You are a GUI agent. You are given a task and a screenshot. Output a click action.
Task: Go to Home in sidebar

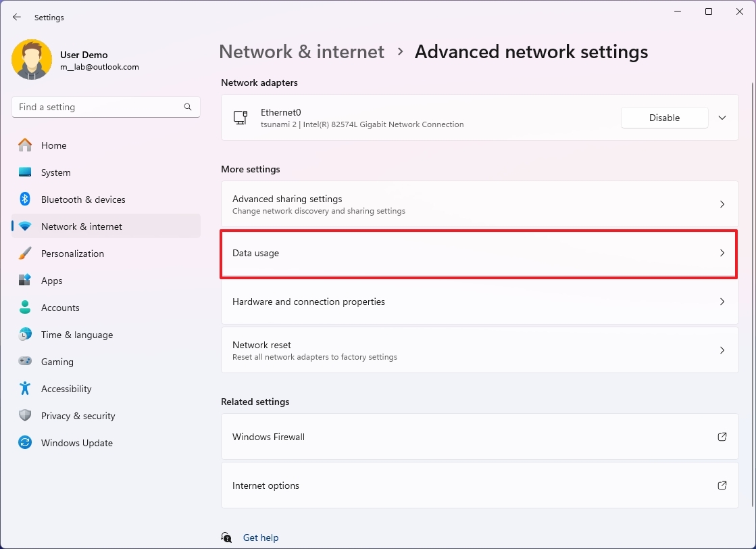pos(106,145)
